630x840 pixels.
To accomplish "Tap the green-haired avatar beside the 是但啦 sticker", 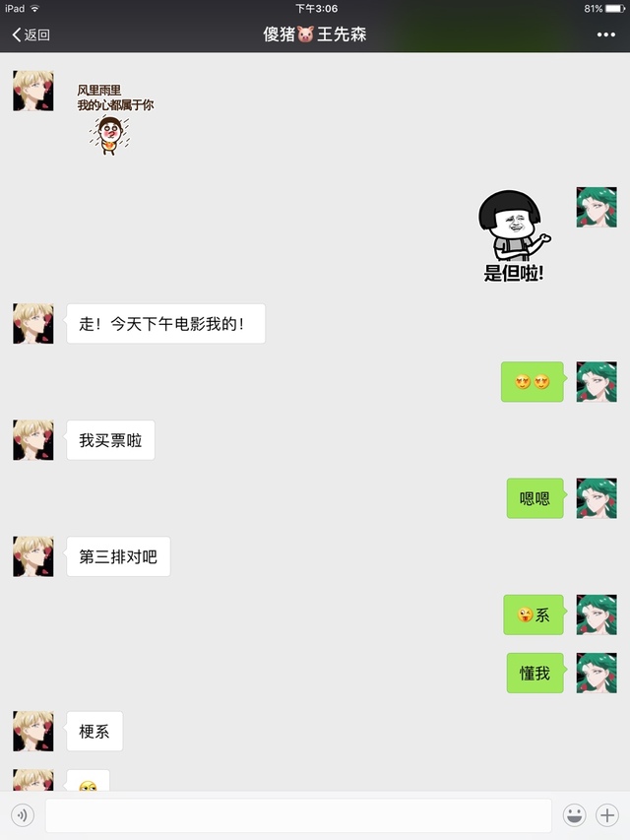I will tap(597, 208).
